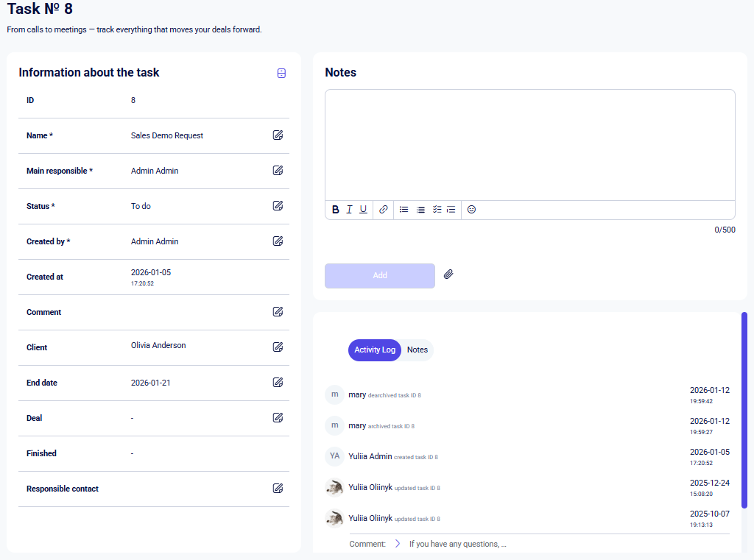This screenshot has height=560, width=754.
Task: Expand the comment in activity log
Action: (398, 544)
